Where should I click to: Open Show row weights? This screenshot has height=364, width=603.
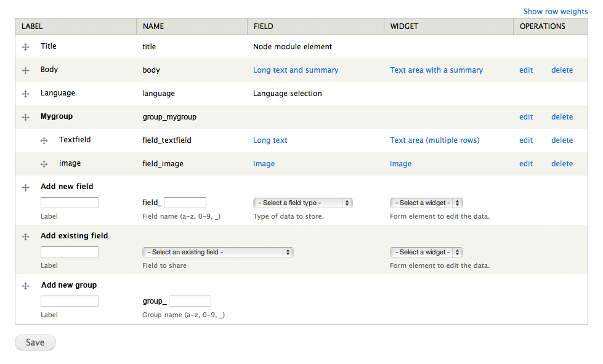point(556,11)
